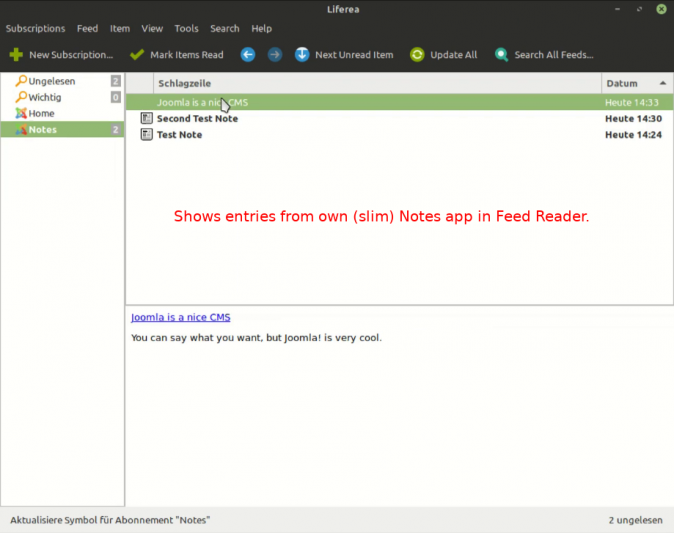Open the Tools menu
674x533 pixels.
click(x=187, y=28)
